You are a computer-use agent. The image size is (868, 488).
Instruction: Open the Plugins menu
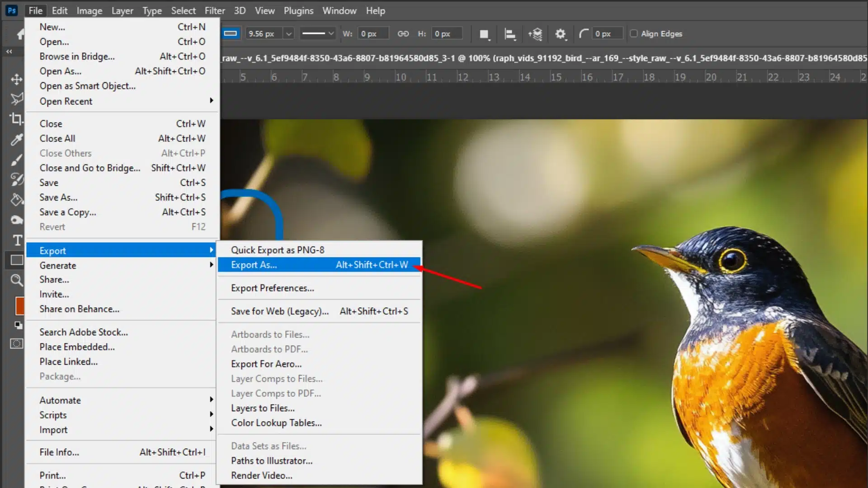coord(298,10)
